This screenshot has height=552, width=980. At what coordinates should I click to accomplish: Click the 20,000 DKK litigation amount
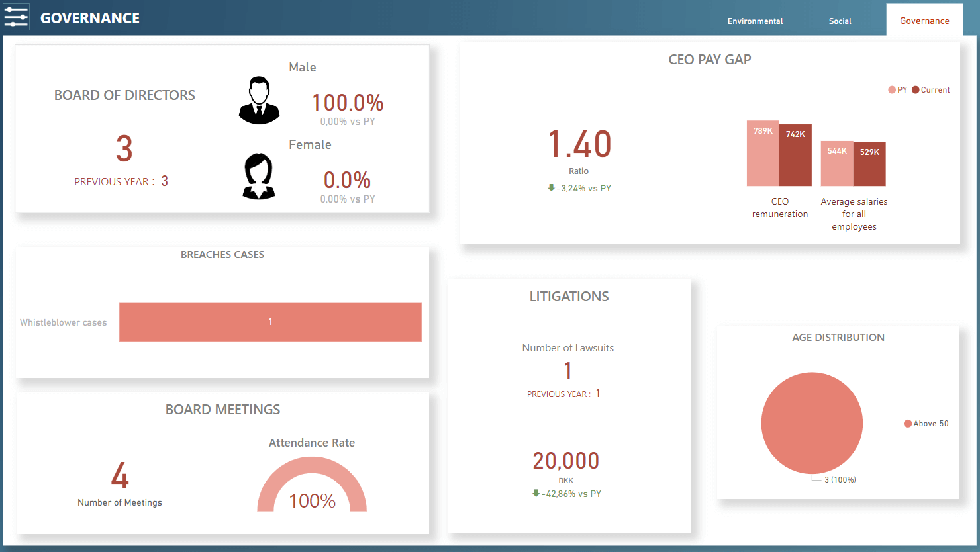click(566, 461)
